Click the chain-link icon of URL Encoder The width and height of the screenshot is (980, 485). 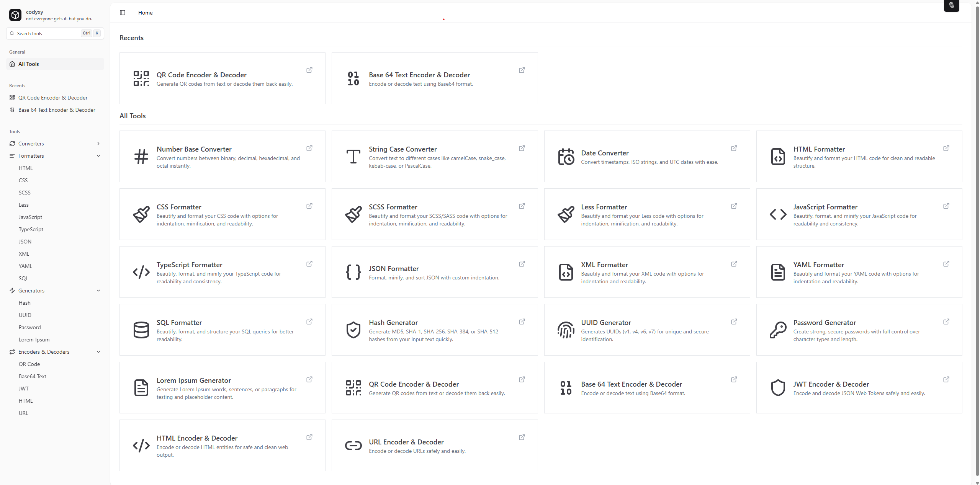[x=353, y=446]
